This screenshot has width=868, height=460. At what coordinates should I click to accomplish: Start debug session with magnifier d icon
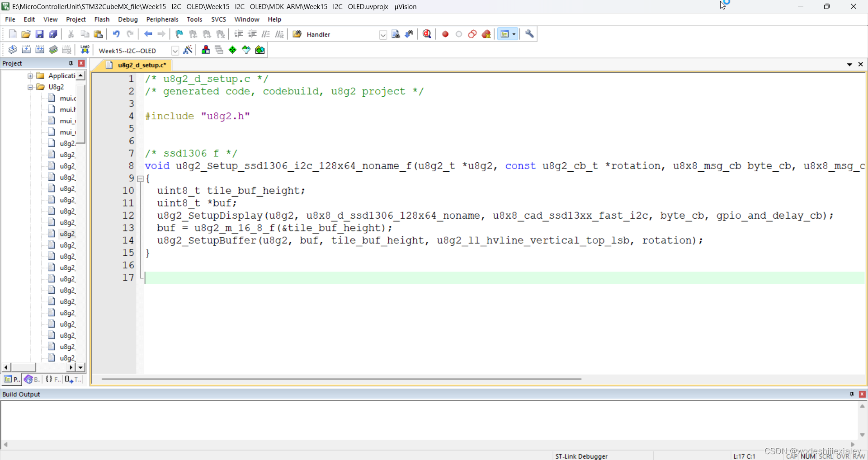pos(427,34)
